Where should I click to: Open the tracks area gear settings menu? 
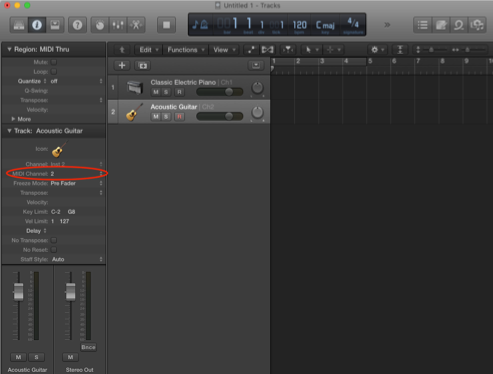pos(377,50)
